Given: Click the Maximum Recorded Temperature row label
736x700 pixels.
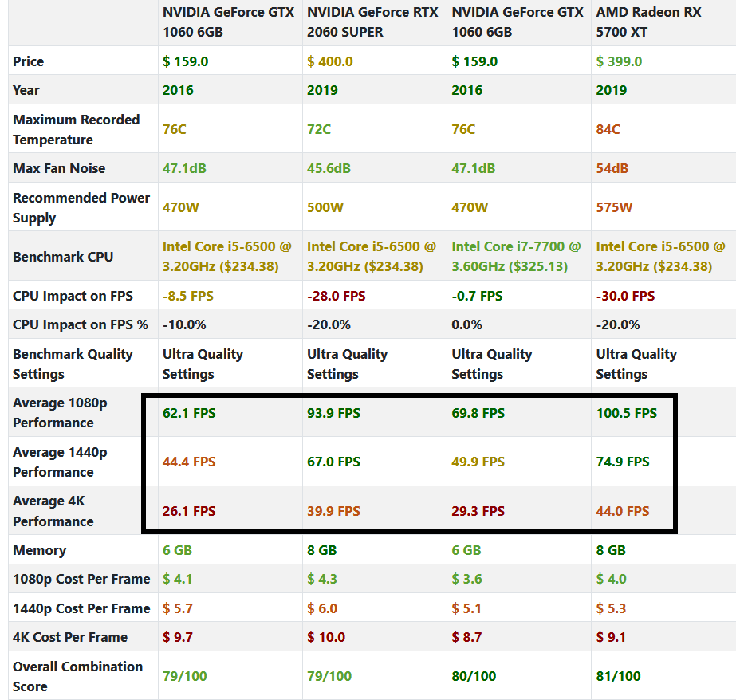Looking at the screenshot, I should 76,129.
